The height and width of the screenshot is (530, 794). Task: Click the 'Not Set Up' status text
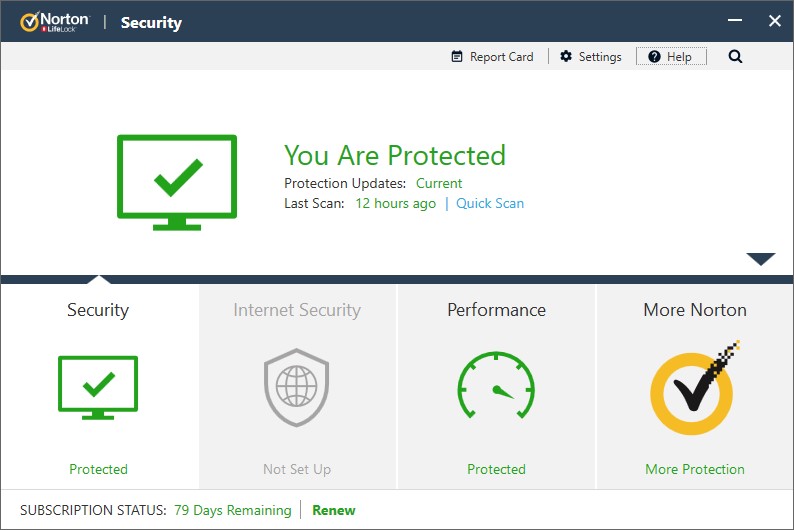297,469
